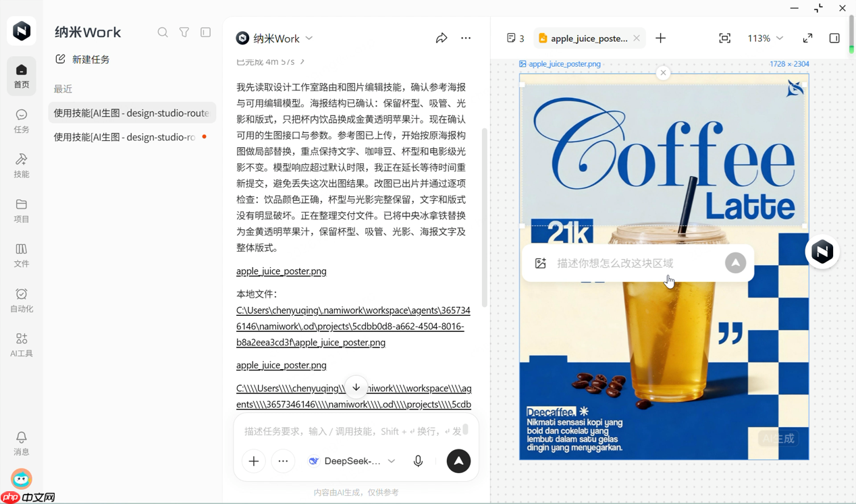Click the fit-to-screen frame icon
The image size is (856, 504).
click(725, 38)
